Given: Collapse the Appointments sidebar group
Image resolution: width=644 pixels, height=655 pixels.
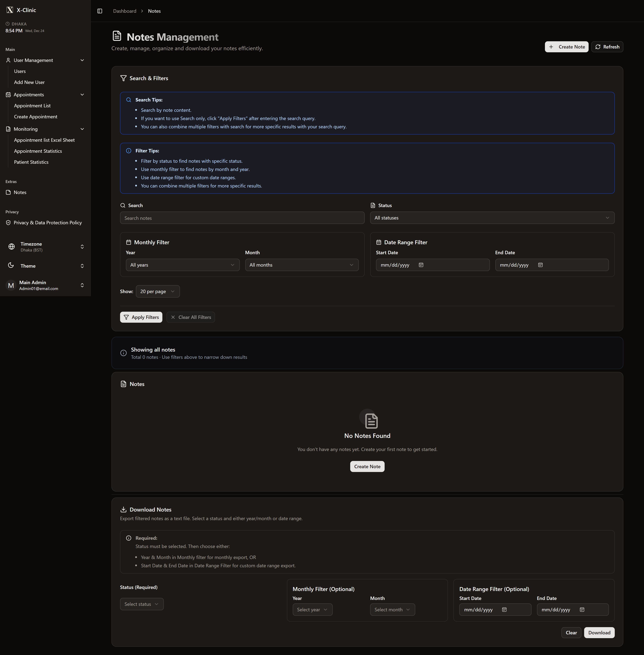Looking at the screenshot, I should click(x=82, y=95).
